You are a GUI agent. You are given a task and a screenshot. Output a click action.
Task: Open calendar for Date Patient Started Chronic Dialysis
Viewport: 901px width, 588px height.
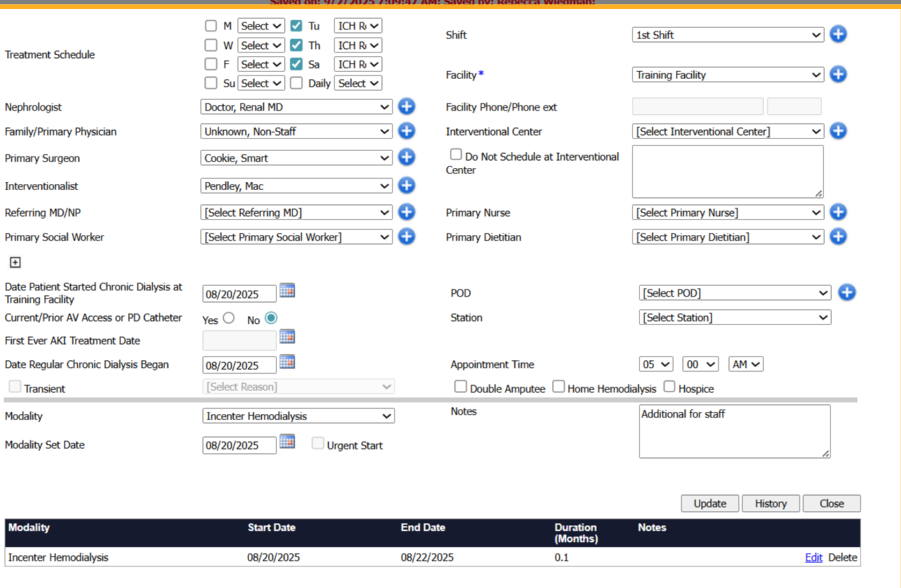(287, 291)
